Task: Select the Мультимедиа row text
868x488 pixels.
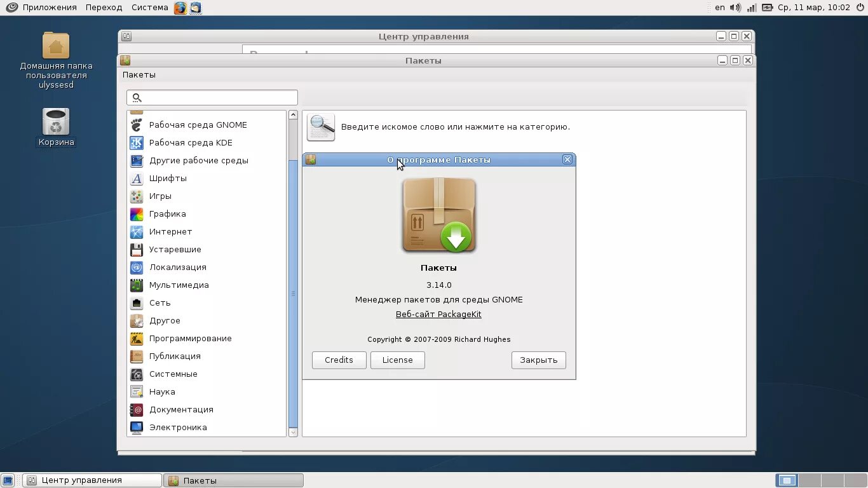Action: click(x=179, y=285)
